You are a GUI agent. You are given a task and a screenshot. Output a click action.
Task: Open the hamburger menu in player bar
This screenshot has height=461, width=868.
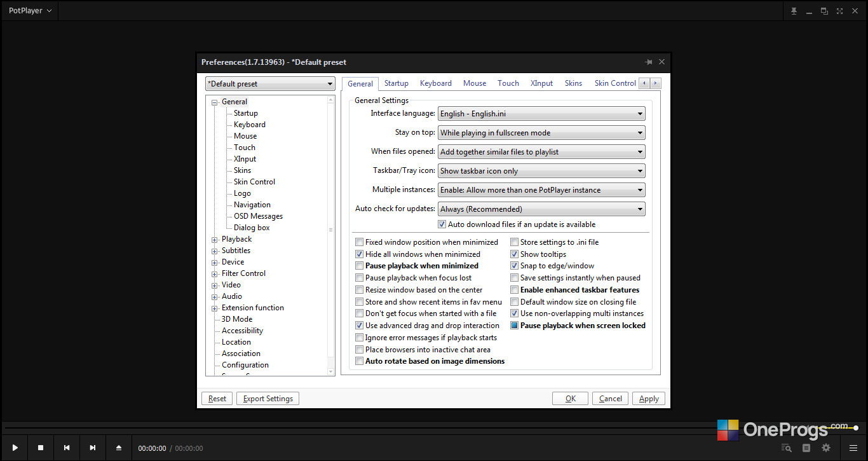pyautogui.click(x=853, y=448)
